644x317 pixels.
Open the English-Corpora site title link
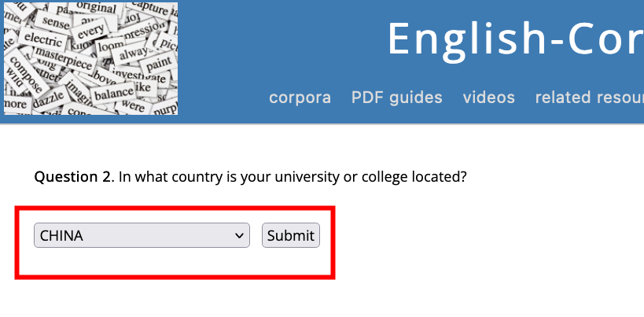click(x=515, y=38)
